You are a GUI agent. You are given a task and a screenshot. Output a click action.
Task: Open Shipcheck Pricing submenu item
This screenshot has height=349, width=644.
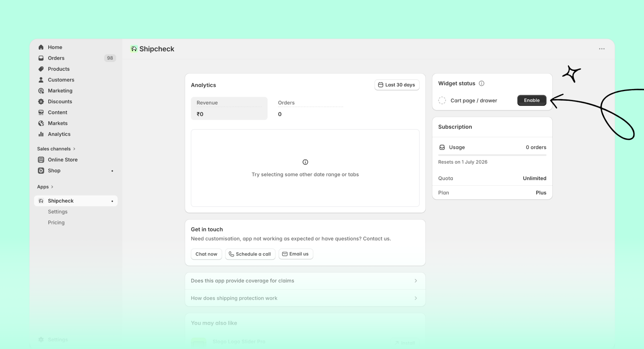point(56,222)
